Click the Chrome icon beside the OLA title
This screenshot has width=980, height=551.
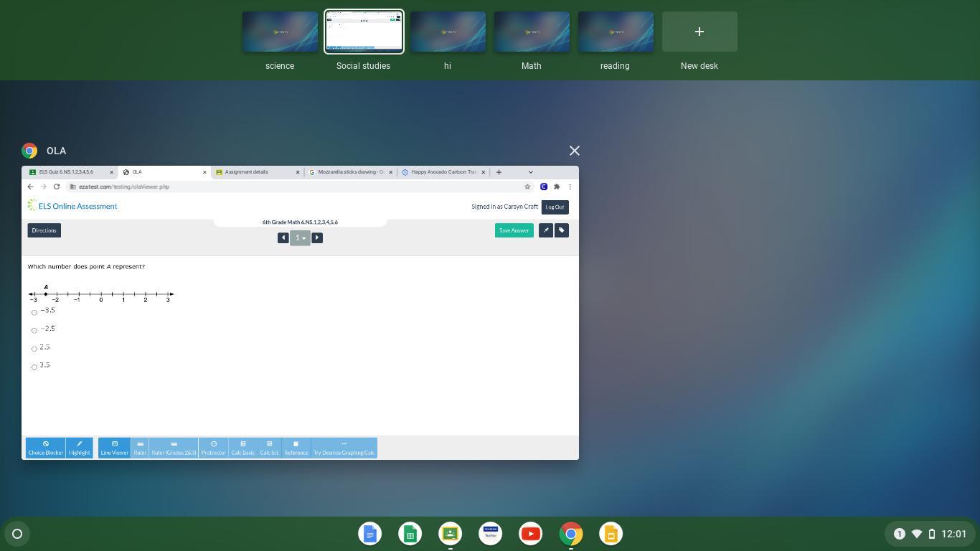click(29, 151)
